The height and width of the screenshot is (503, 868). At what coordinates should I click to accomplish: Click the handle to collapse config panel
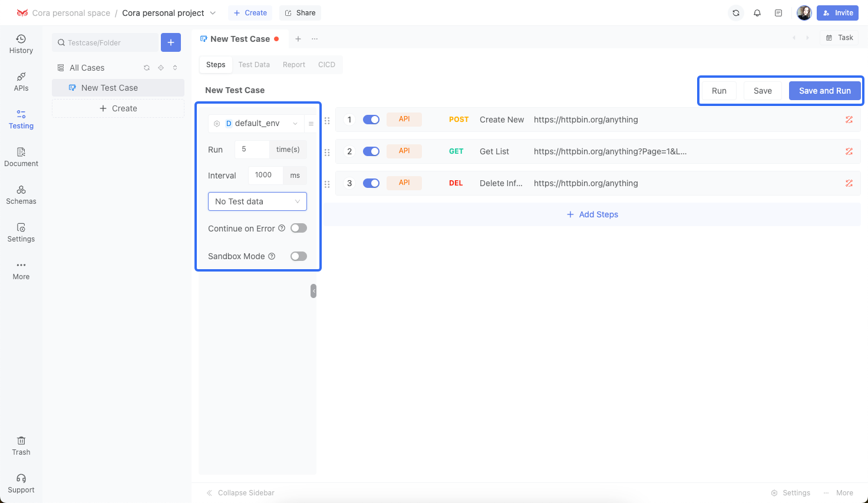(x=313, y=291)
